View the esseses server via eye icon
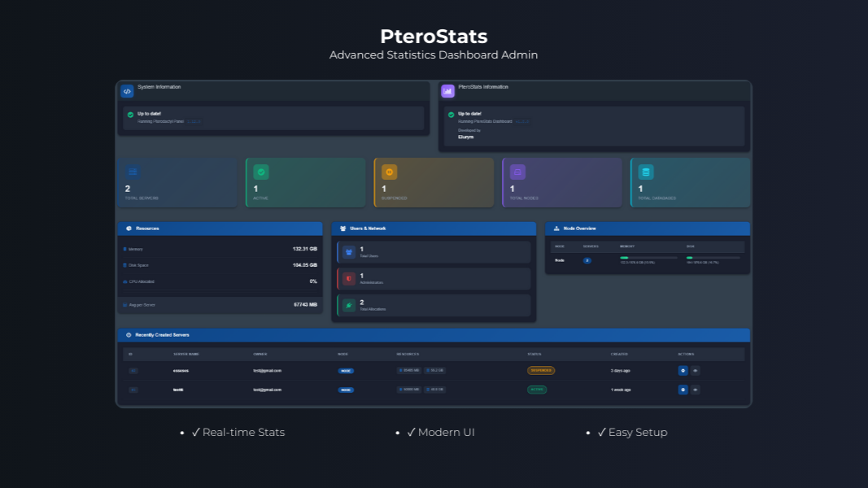This screenshot has height=488, width=868. click(696, 370)
